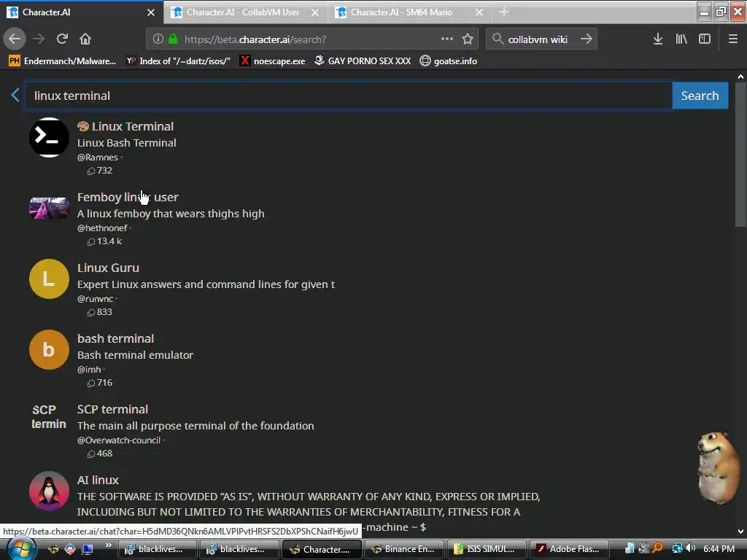This screenshot has height=560, width=747.
Task: Select the first Character.AI tab
Action: click(x=81, y=12)
